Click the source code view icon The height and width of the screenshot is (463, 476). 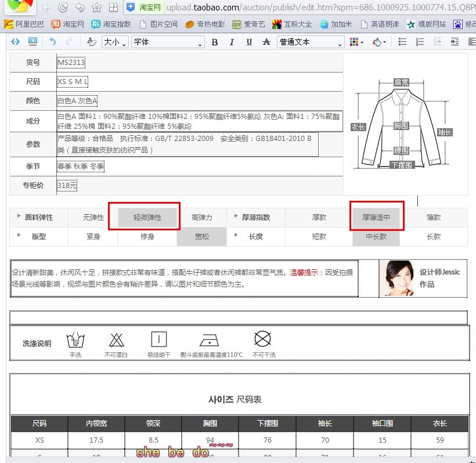[15, 42]
